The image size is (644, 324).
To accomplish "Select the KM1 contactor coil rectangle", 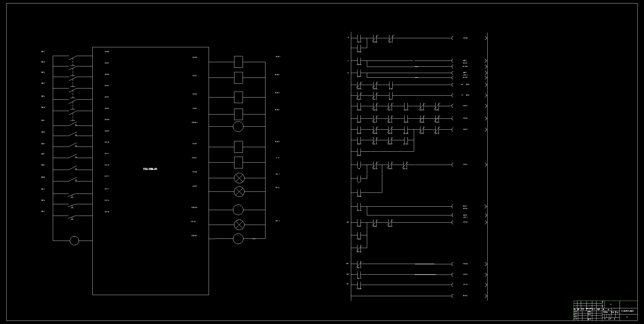I will click(x=238, y=62).
